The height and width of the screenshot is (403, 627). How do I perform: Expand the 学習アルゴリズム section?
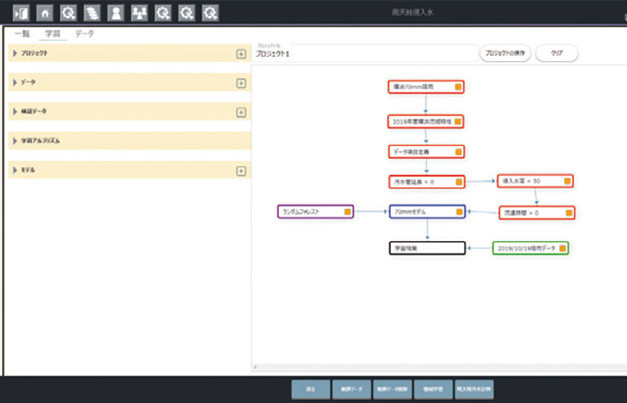click(15, 141)
